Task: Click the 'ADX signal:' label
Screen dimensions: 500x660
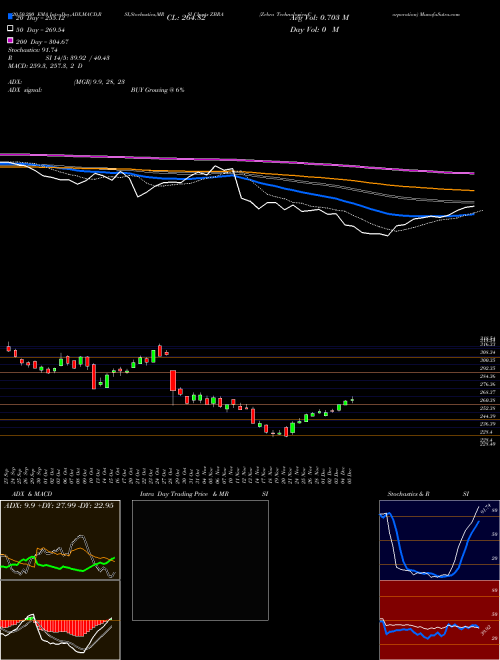Action: click(25, 90)
